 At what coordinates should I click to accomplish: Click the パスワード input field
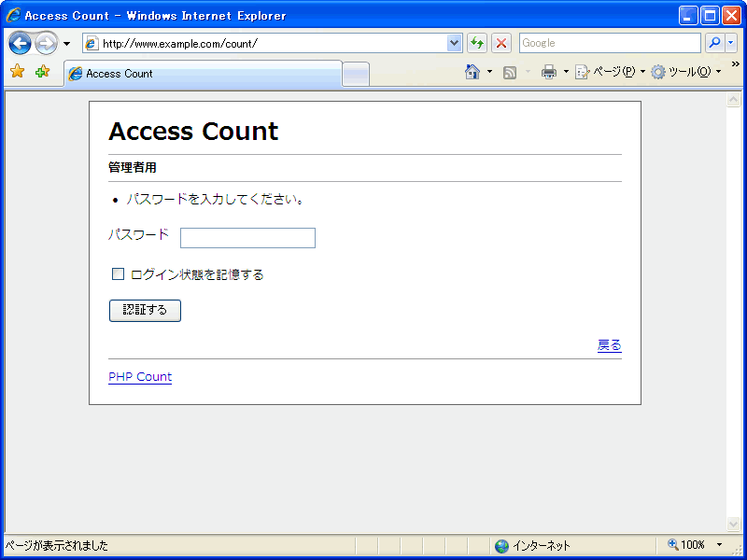(247, 238)
